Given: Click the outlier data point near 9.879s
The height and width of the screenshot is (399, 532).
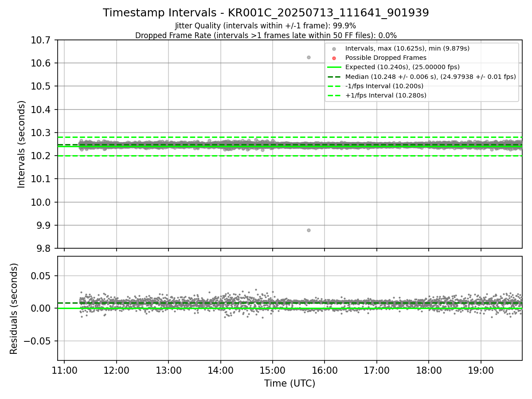Looking at the screenshot, I should pos(309,230).
